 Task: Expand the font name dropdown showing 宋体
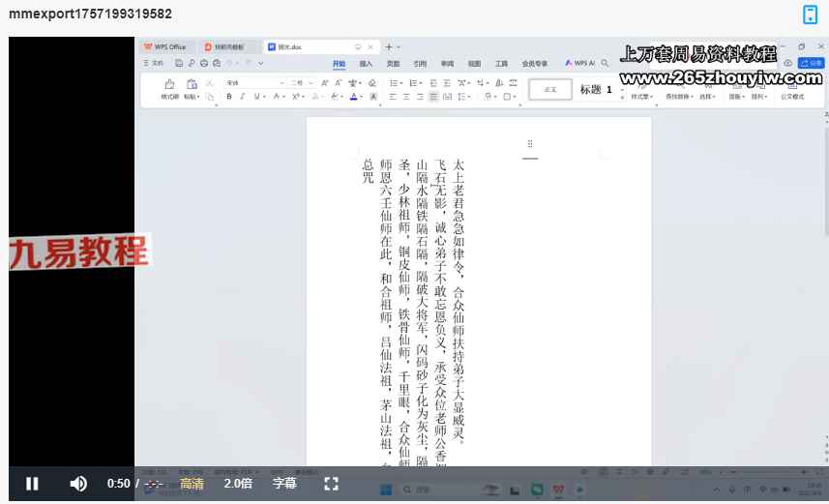(x=281, y=83)
